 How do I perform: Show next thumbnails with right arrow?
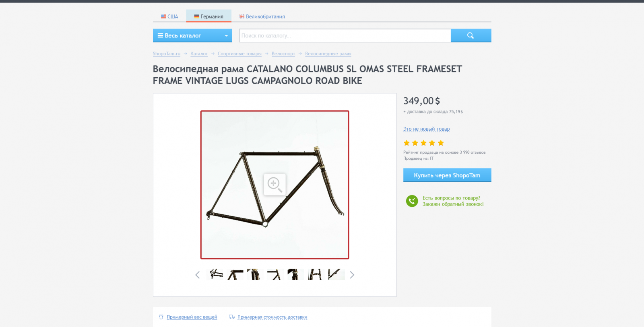click(x=352, y=275)
